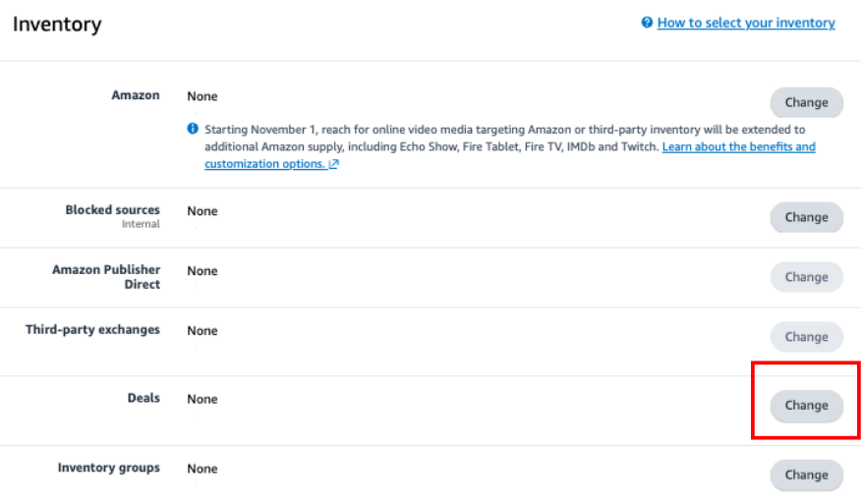
Task: Open 'Learn about the benefits and customization options' link
Action: [x=510, y=155]
